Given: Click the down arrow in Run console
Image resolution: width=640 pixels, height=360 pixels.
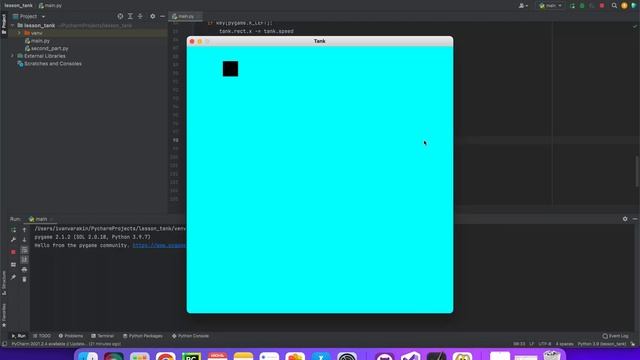Looking at the screenshot, I should click(x=24, y=240).
